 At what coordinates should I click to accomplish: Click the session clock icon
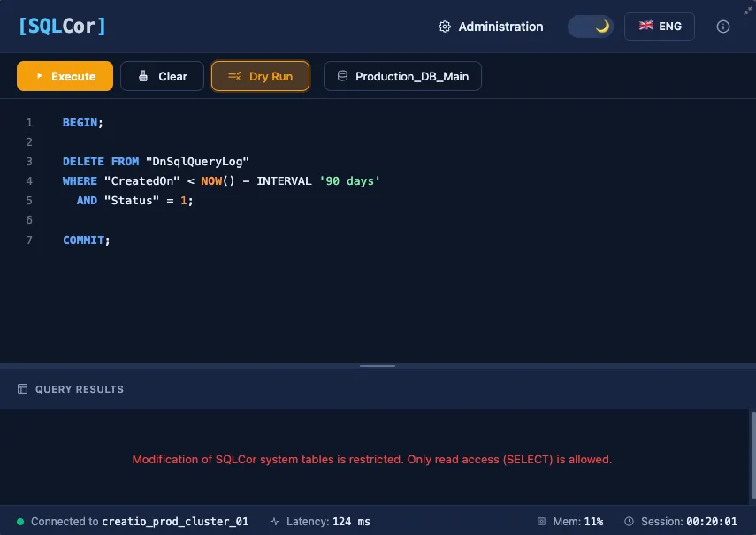630,521
